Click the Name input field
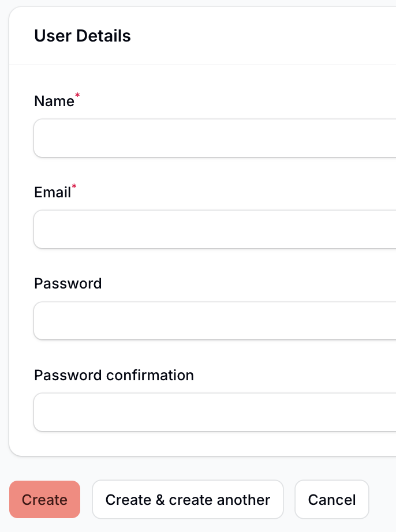Screen dimensions: 396x532 (x=215, y=138)
